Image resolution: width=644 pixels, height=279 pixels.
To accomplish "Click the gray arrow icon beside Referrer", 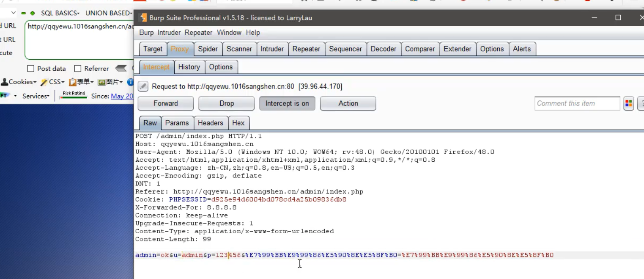I will point(121,68).
